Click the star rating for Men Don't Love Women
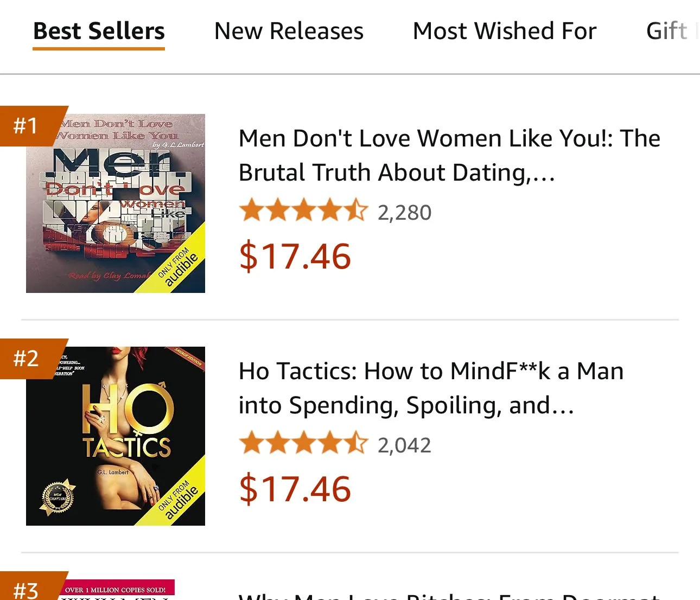 [303, 211]
